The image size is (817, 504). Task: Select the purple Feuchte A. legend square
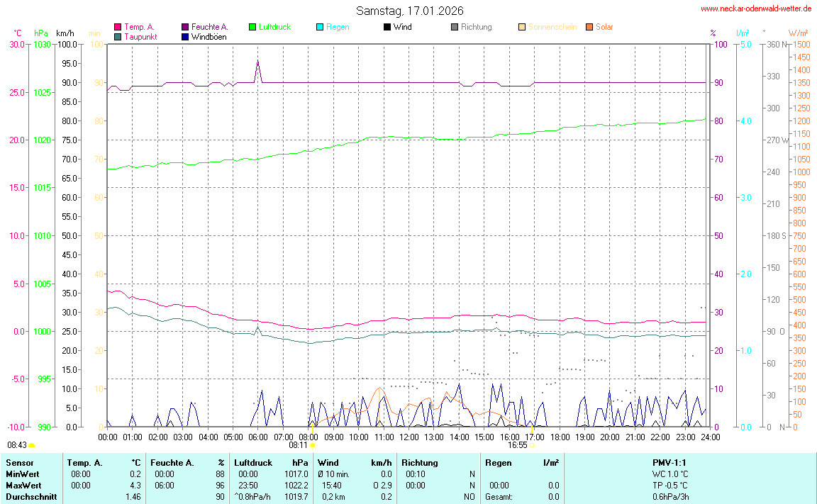pyautogui.click(x=185, y=27)
